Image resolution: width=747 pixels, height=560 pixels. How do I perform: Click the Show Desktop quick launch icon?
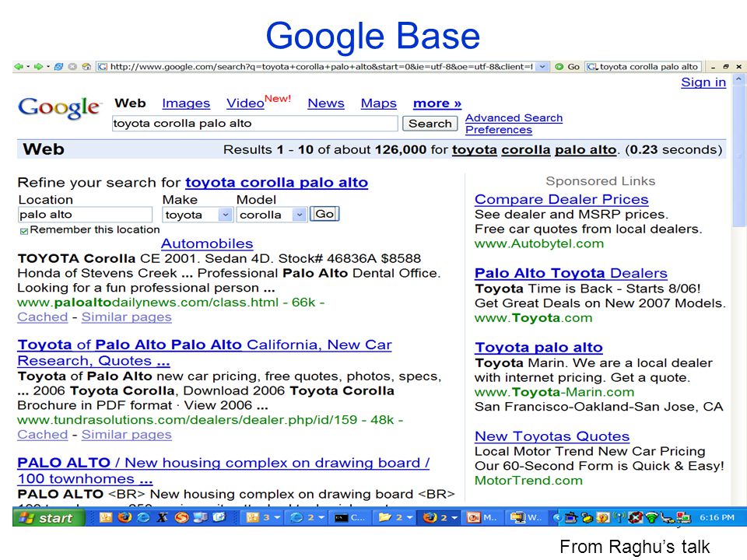pos(200,517)
